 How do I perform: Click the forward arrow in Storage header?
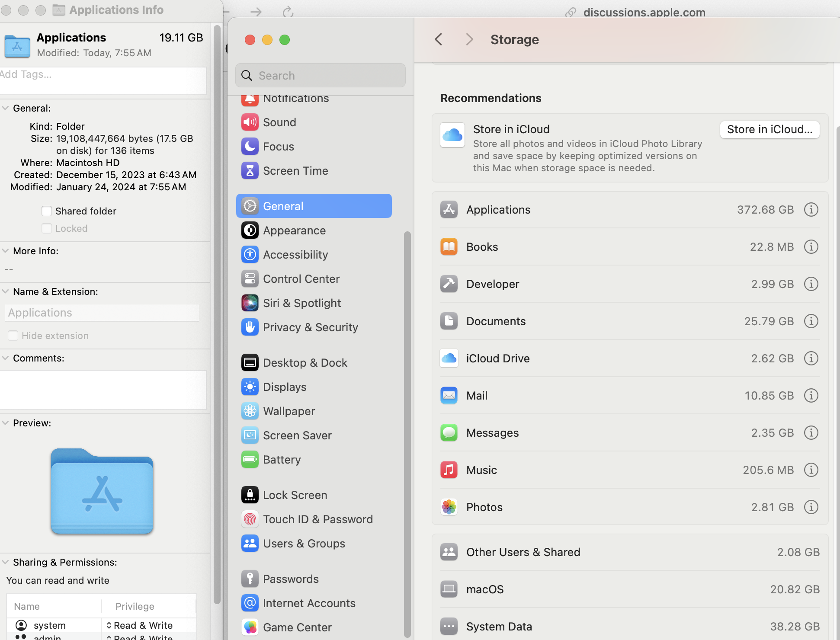pos(469,40)
